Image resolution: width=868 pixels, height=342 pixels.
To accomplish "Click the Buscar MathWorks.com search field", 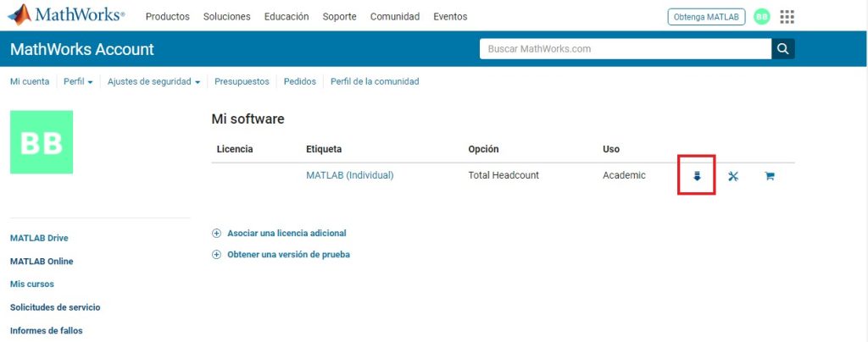I will [x=626, y=49].
